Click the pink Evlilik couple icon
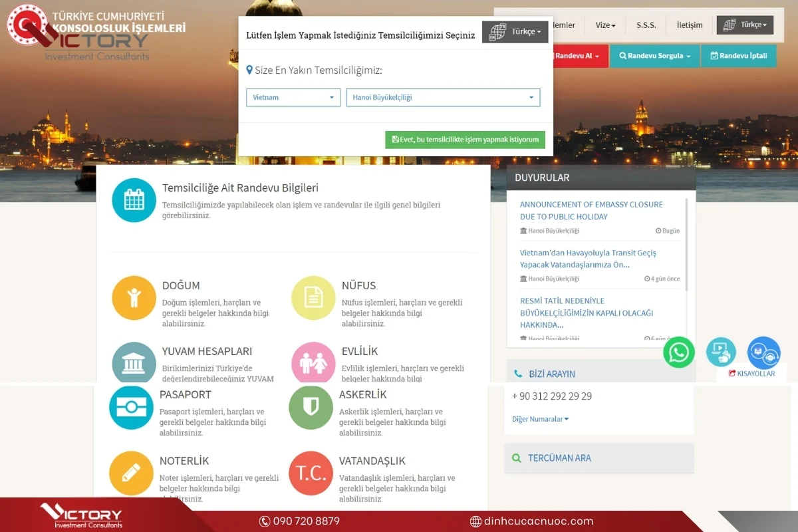 pos(313,363)
